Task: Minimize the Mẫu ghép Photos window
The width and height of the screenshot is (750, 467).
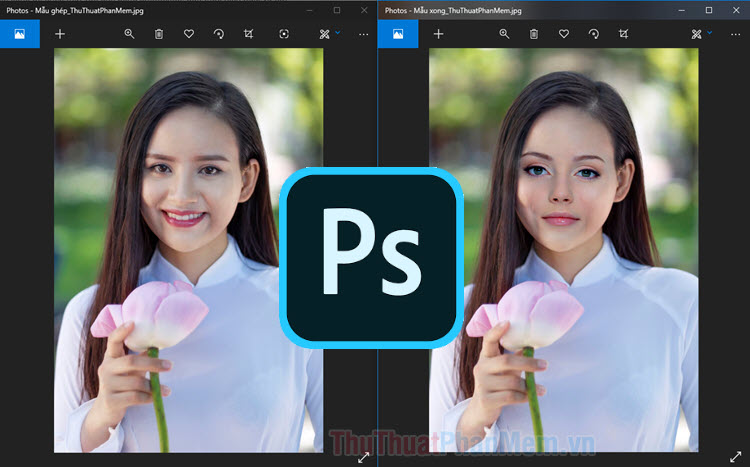Action: [310, 10]
